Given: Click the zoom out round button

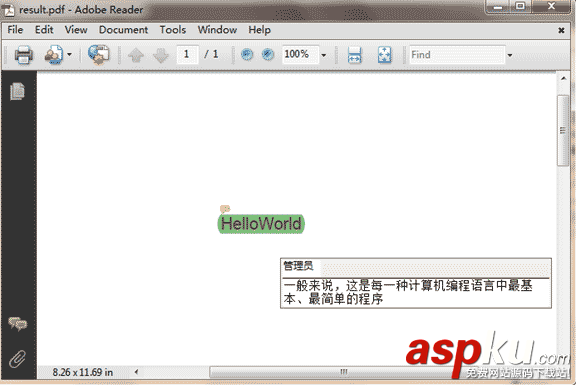Looking at the screenshot, I should [x=247, y=55].
